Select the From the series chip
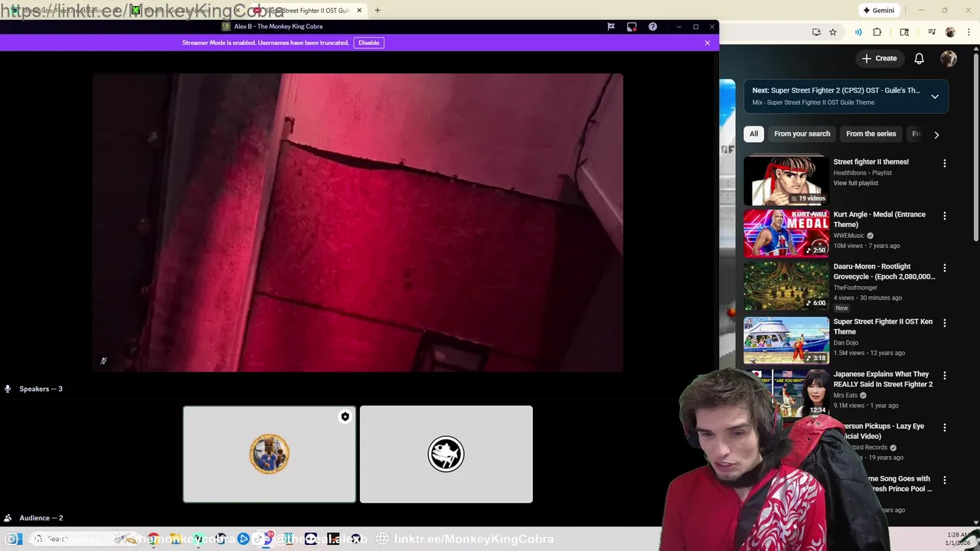980x551 pixels. click(x=871, y=134)
